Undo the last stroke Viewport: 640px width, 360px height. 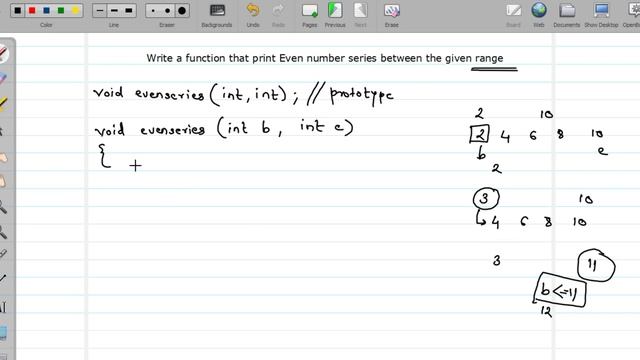click(253, 15)
